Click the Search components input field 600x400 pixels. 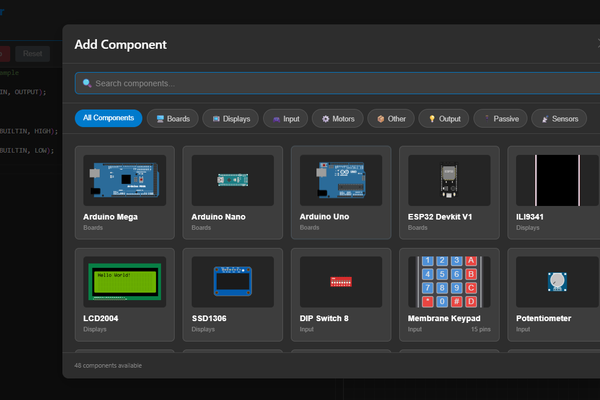pos(338,83)
